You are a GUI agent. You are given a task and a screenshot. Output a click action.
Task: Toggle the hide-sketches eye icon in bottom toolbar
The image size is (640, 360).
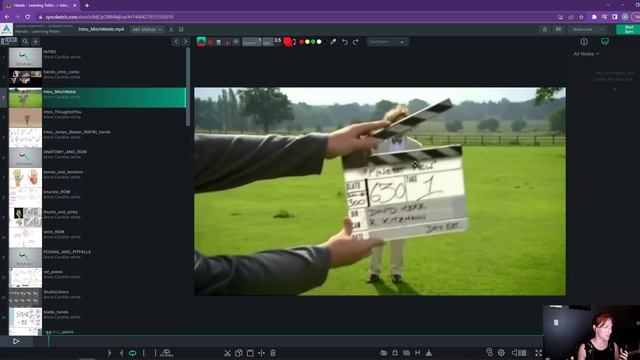tap(383, 353)
